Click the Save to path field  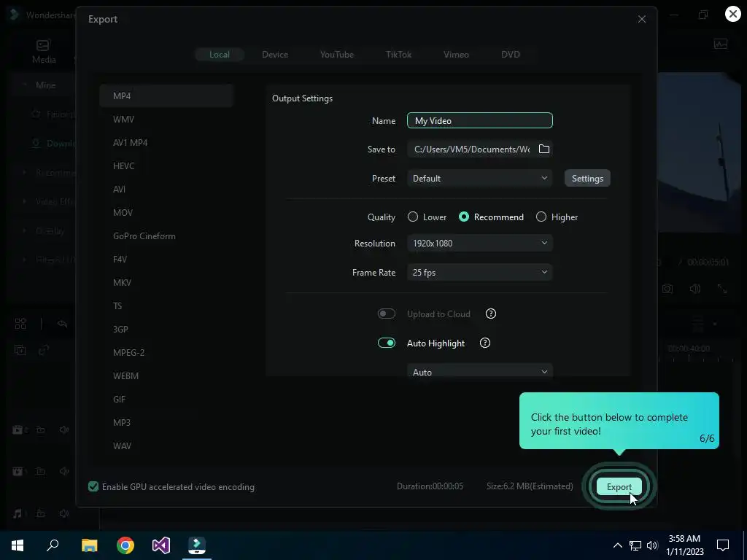pos(471,149)
